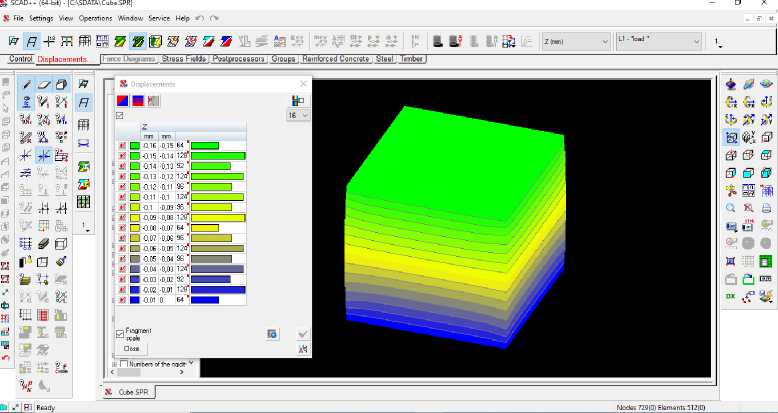Toggle visibility of the -0.01 to 0 range

pos(122,300)
